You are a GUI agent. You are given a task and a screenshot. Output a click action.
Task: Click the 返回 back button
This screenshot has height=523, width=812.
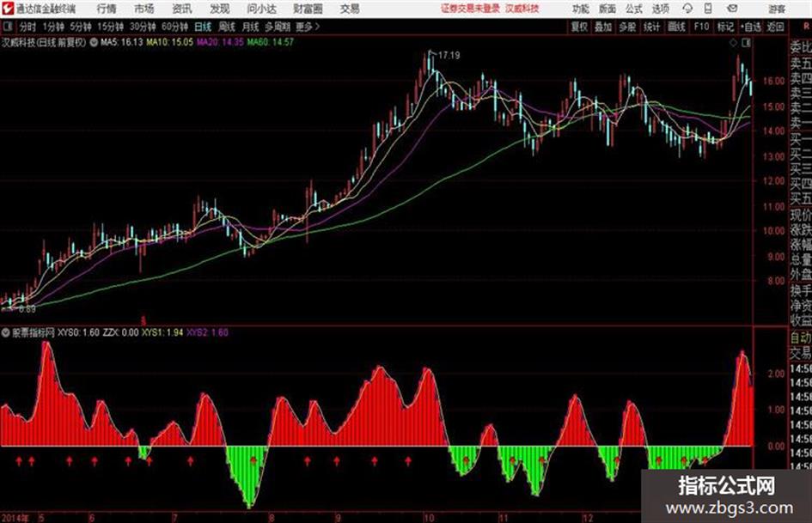tap(775, 27)
